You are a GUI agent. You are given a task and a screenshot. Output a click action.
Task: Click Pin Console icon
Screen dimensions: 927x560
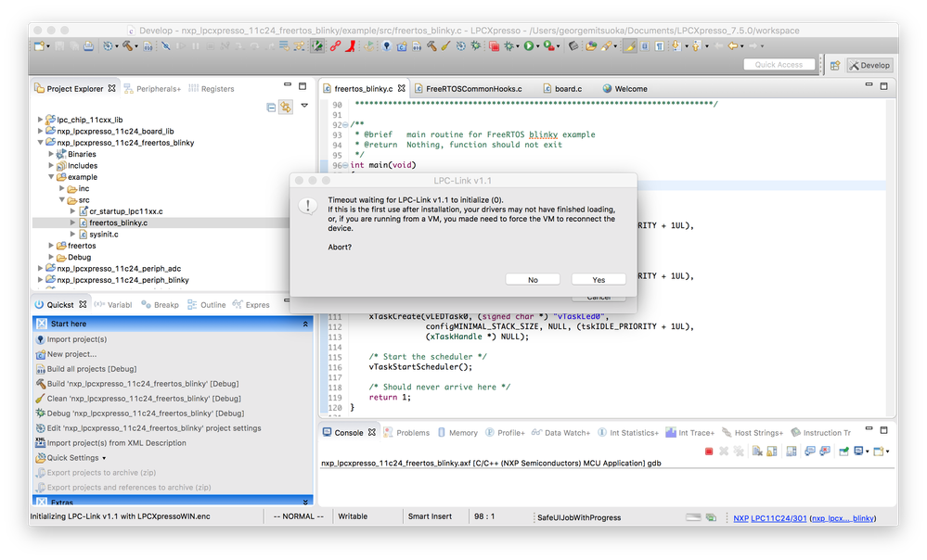pos(843,452)
